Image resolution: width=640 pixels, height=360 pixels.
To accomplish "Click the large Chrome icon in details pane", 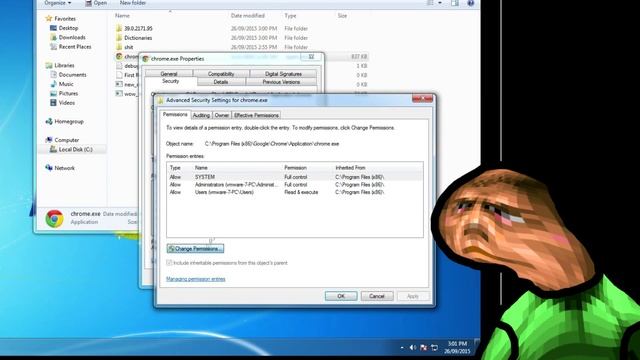I will (x=55, y=218).
